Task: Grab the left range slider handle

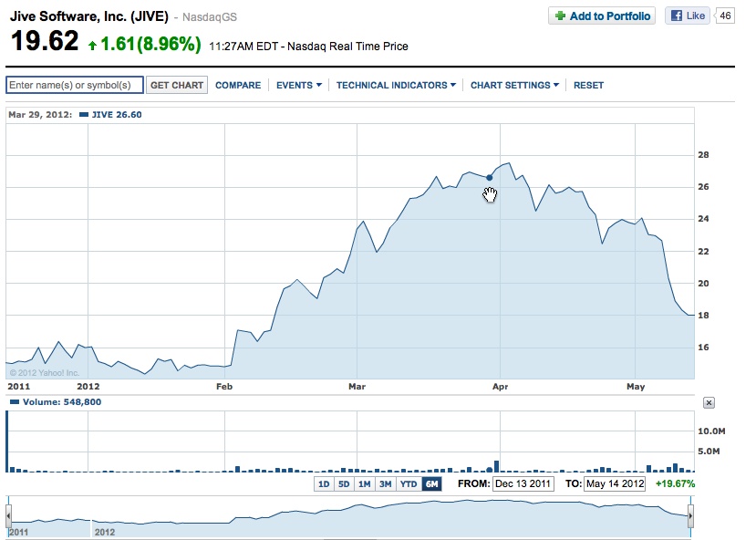Action: pyautogui.click(x=9, y=516)
